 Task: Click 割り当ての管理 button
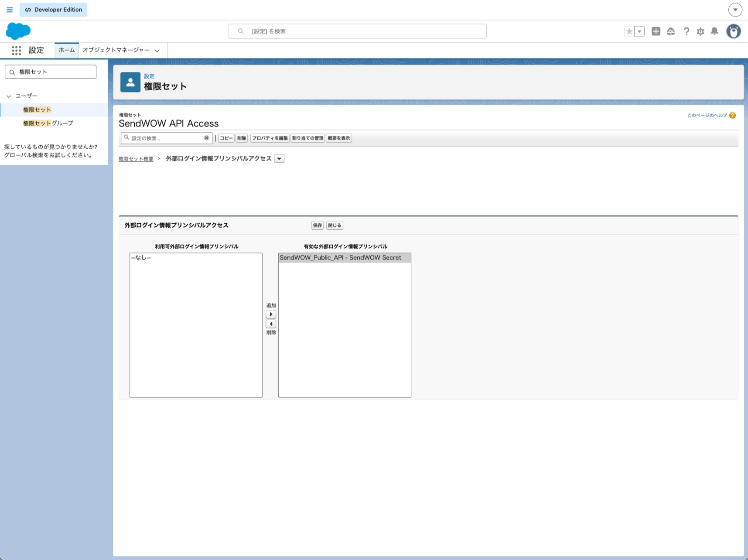point(308,138)
